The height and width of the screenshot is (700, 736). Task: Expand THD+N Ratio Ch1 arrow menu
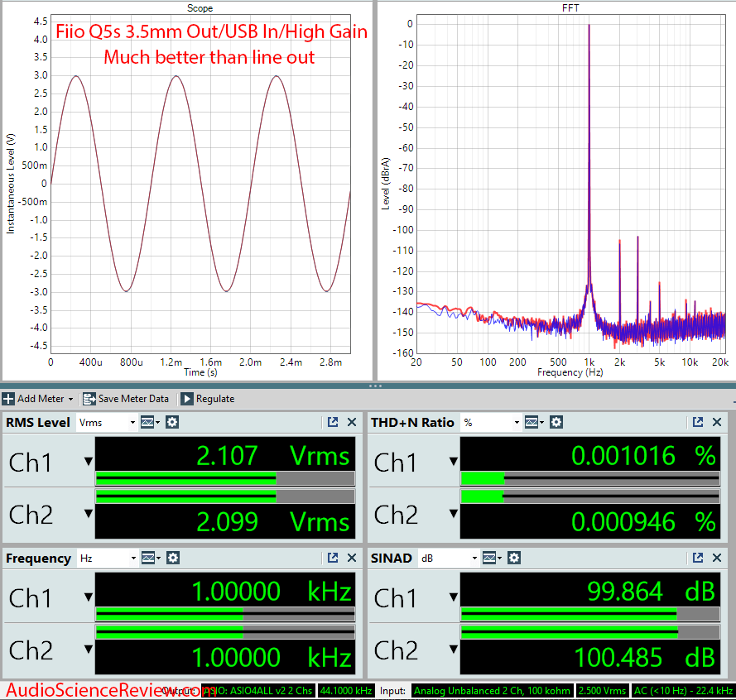coord(454,462)
